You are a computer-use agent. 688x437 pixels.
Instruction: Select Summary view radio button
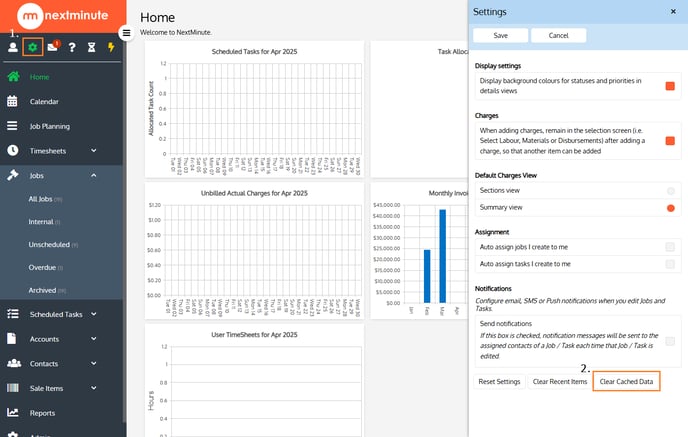pyautogui.click(x=670, y=208)
